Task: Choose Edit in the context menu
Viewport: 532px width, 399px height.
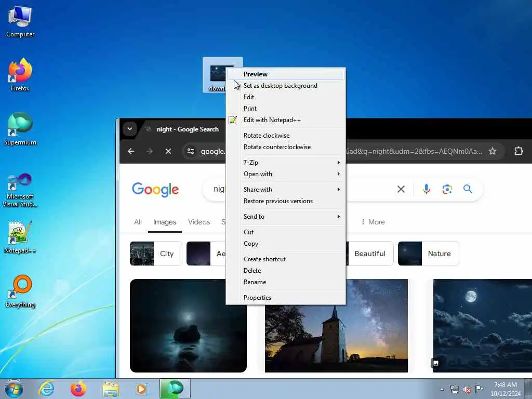Action: (286, 97)
